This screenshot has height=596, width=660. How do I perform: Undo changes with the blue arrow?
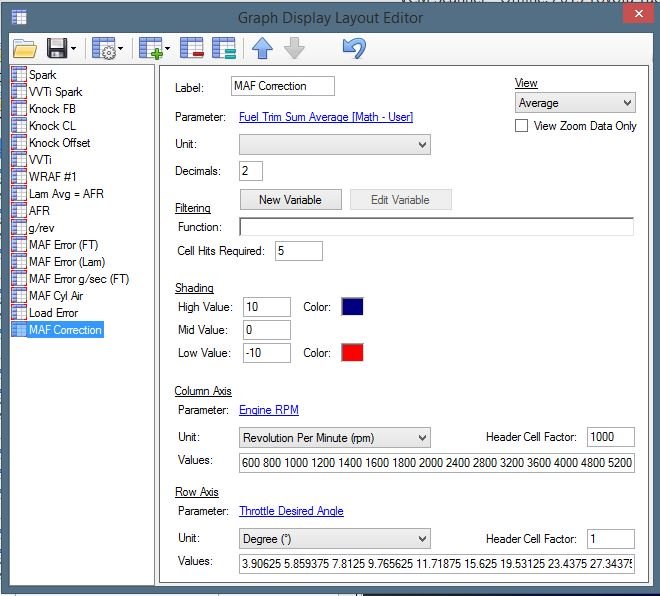tap(354, 48)
